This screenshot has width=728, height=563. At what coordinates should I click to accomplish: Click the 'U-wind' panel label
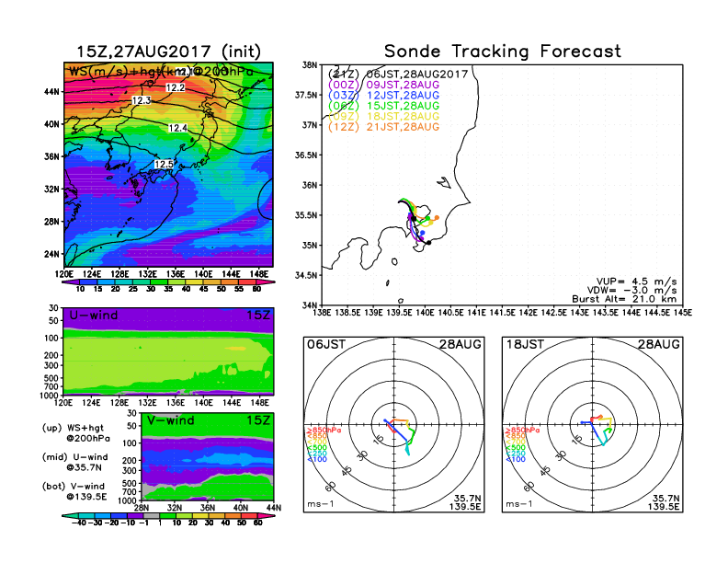tap(94, 315)
